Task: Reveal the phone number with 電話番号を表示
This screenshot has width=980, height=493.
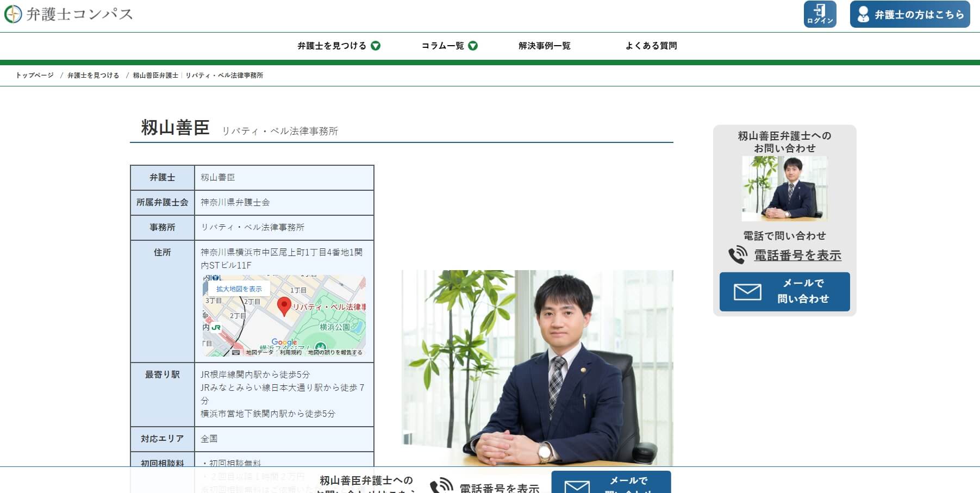Action: (x=797, y=254)
